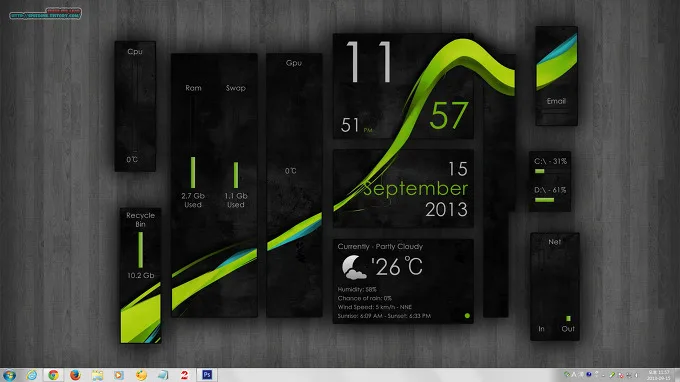Click the Sunrise and Sunset line
The width and height of the screenshot is (680, 382).
pos(384,316)
